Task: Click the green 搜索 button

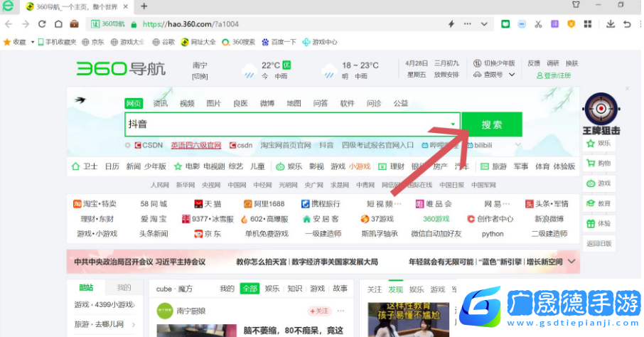Action: pos(492,124)
